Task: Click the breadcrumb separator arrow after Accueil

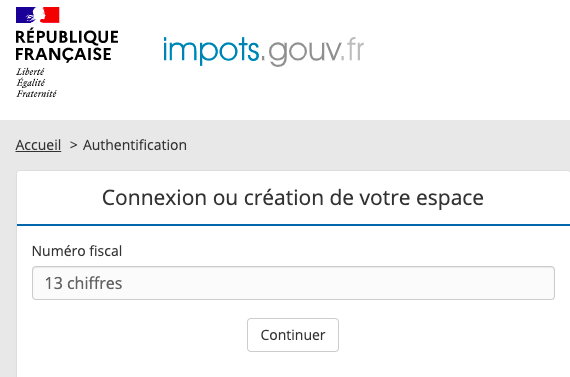Action: pos(73,145)
